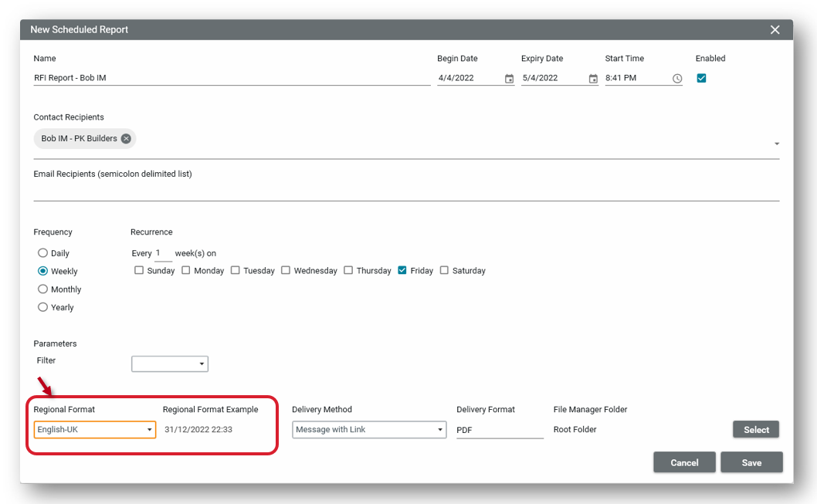Open the Expiry Date calendar picker
Image resolution: width=817 pixels, height=504 pixels.
click(x=593, y=79)
